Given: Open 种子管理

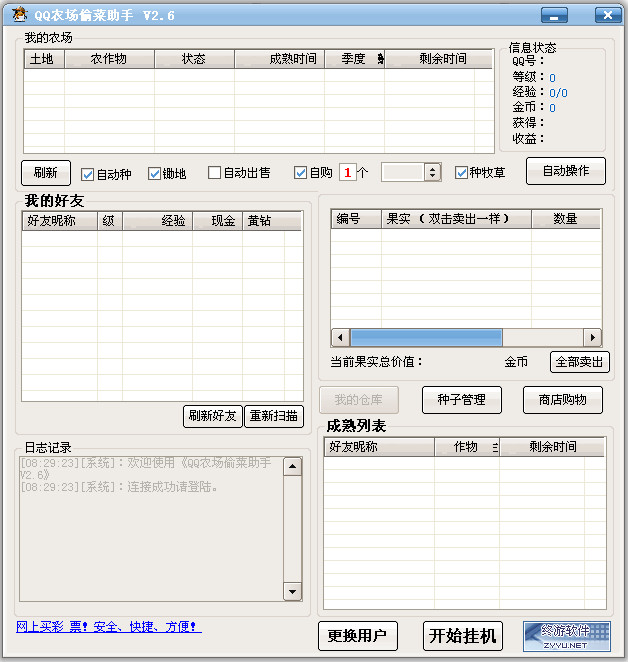Looking at the screenshot, I should point(462,400).
